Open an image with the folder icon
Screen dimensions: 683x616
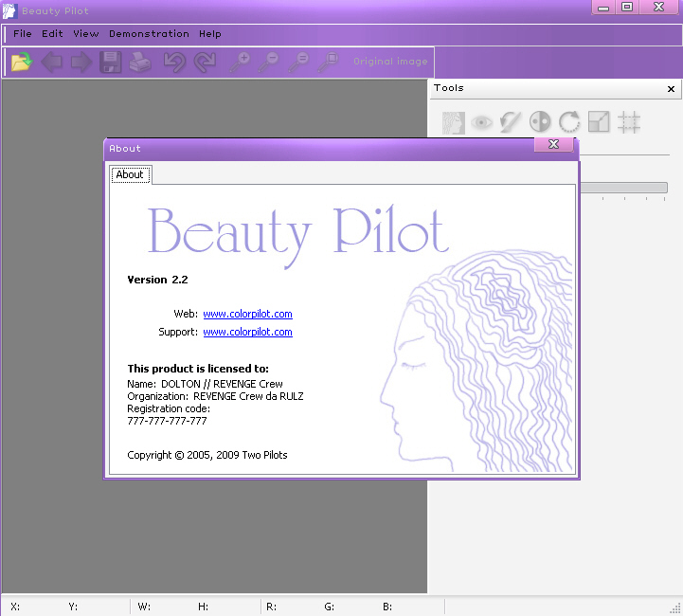[22, 62]
